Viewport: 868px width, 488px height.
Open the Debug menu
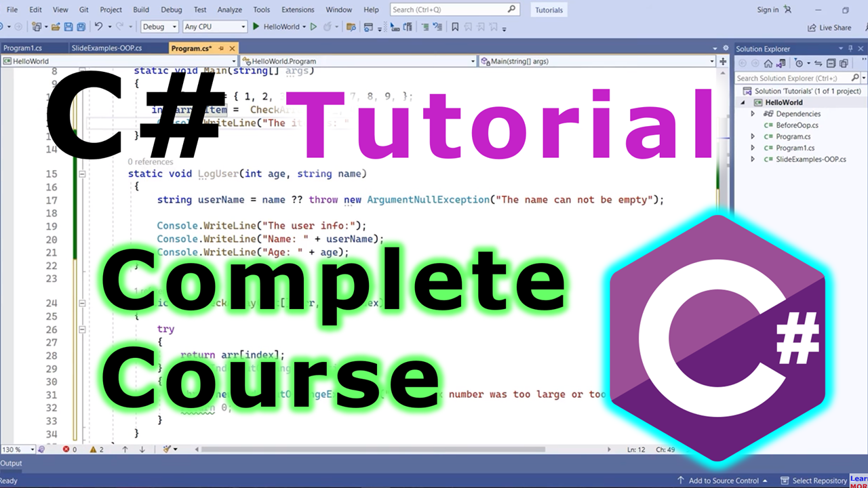coord(171,9)
